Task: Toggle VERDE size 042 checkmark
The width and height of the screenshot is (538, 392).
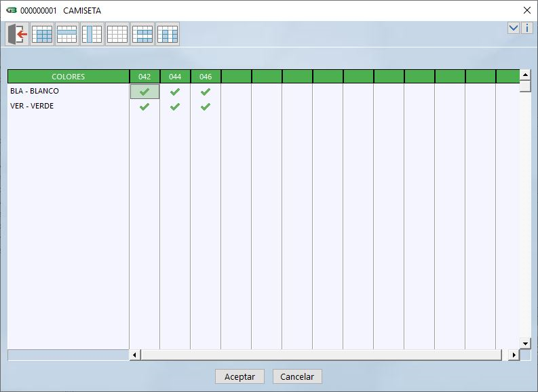Action: [145, 106]
